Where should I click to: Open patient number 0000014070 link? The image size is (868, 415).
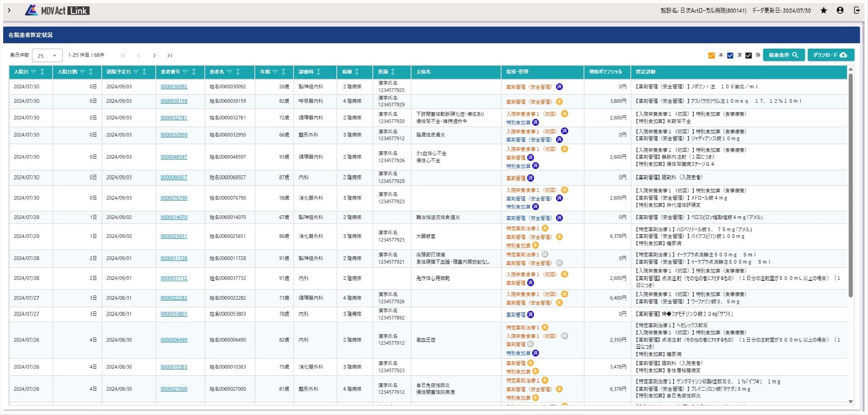[x=174, y=217]
